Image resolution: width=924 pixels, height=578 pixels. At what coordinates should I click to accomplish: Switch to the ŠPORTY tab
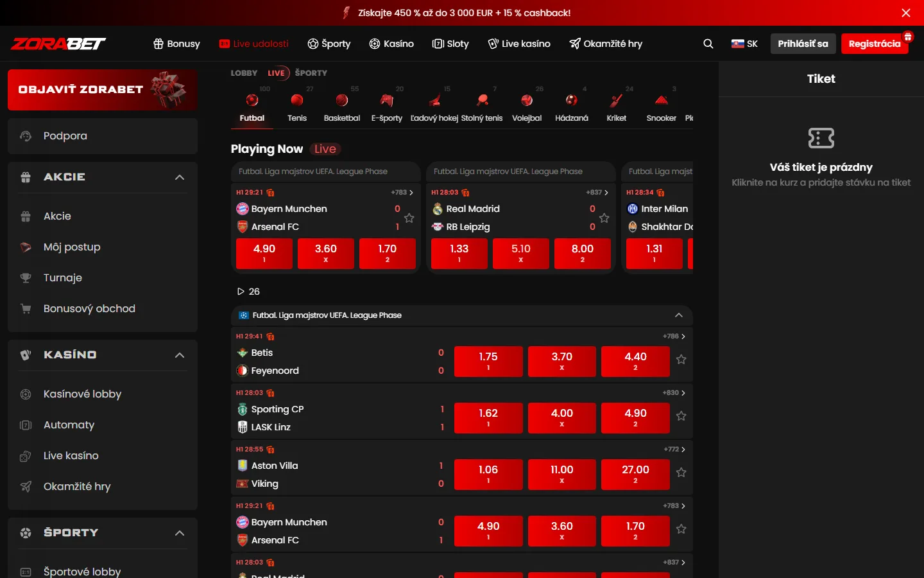(311, 73)
